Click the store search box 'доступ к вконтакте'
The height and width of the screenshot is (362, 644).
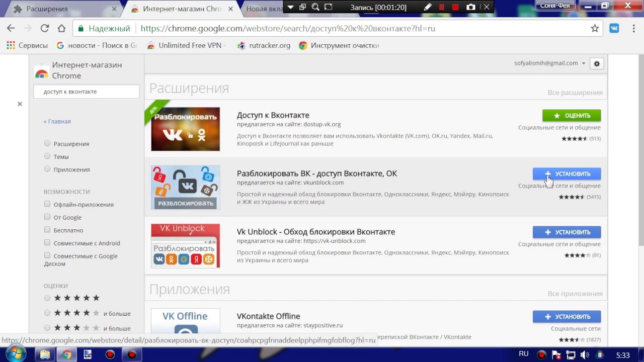87,92
